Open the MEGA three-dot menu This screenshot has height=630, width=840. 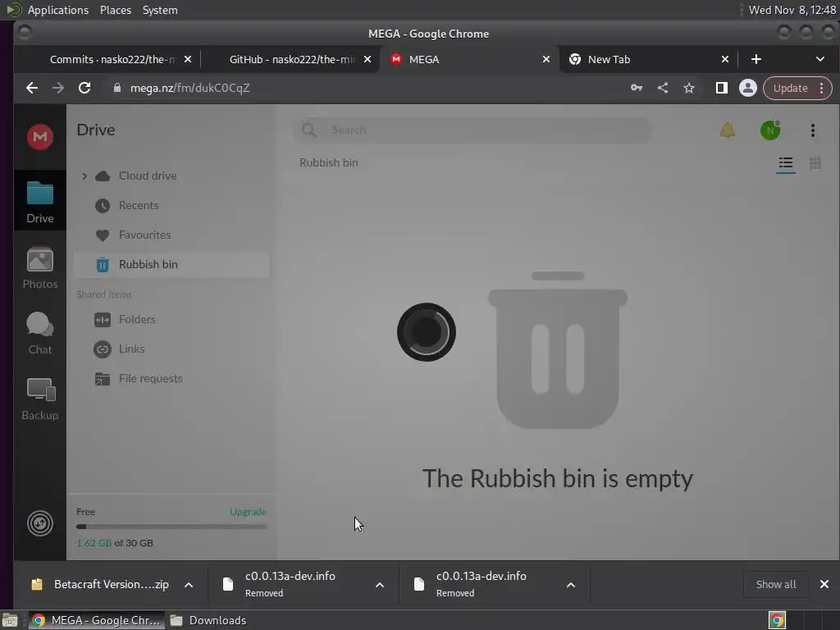pos(813,130)
